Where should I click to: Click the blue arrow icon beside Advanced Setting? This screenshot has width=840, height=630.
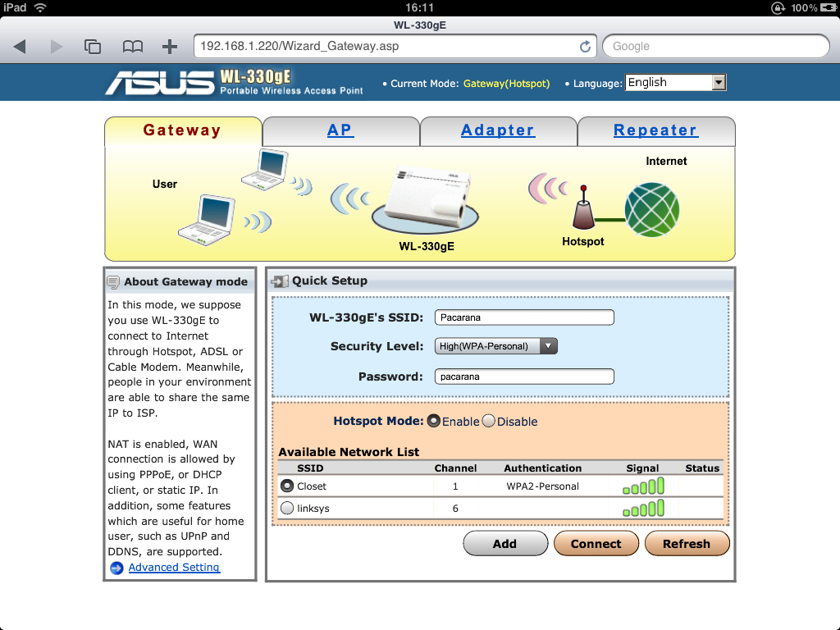point(116,568)
